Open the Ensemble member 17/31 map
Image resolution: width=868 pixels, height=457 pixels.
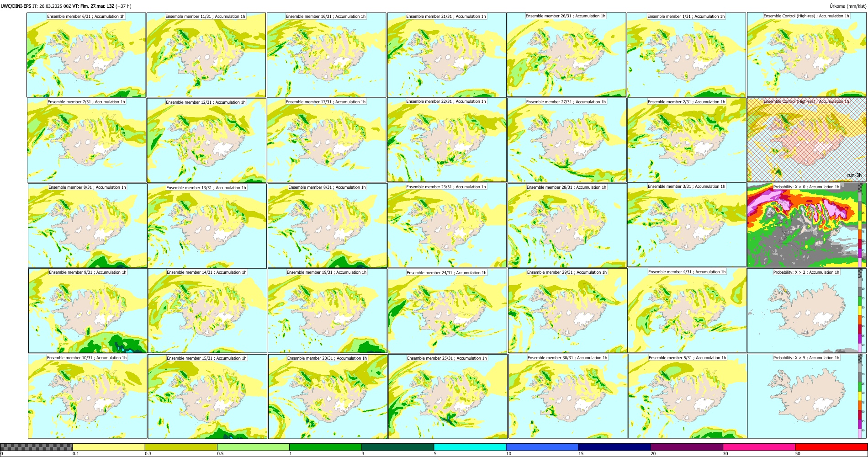[327, 140]
